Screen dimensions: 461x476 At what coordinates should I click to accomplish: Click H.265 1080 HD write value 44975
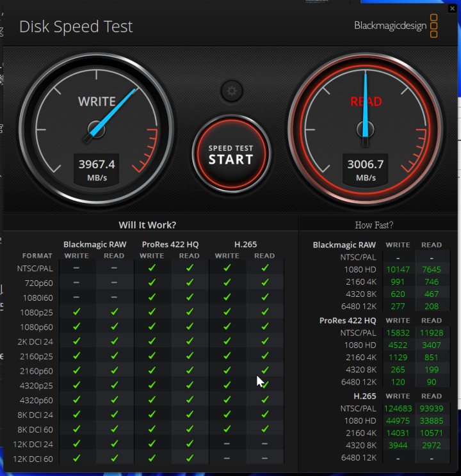398,421
